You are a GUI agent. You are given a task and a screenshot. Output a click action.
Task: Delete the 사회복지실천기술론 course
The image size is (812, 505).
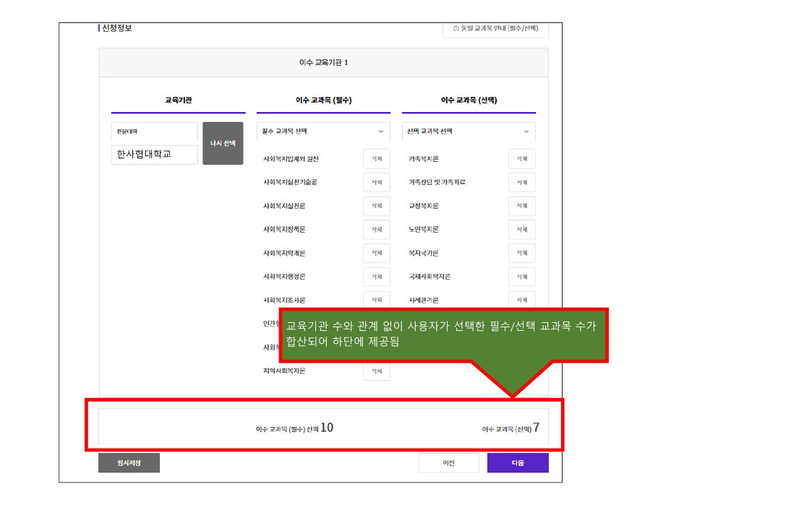[x=377, y=183]
